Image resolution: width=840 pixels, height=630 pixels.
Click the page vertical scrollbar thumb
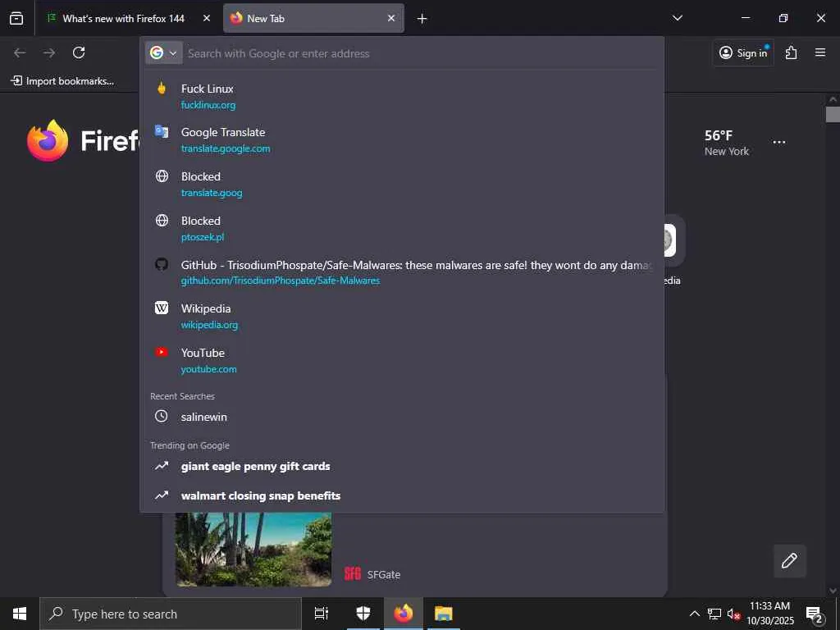pos(833,115)
